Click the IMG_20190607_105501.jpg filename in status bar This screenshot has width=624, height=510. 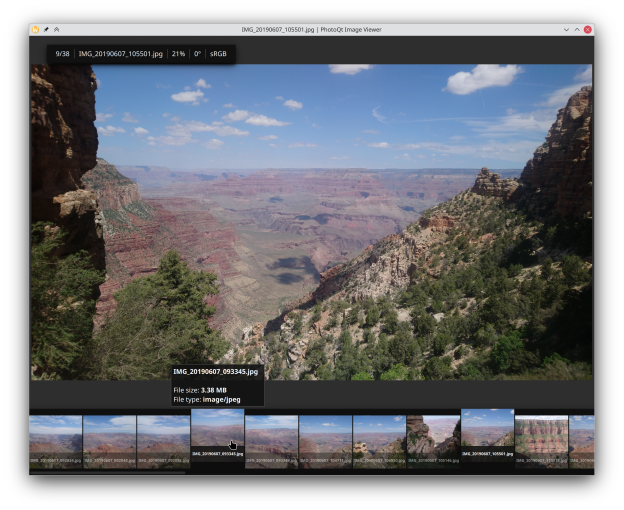point(120,53)
